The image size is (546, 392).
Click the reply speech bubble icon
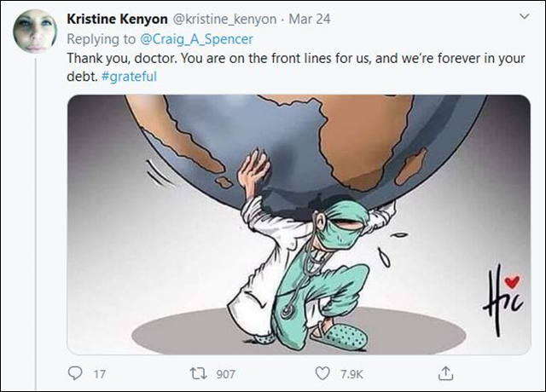click(x=74, y=373)
